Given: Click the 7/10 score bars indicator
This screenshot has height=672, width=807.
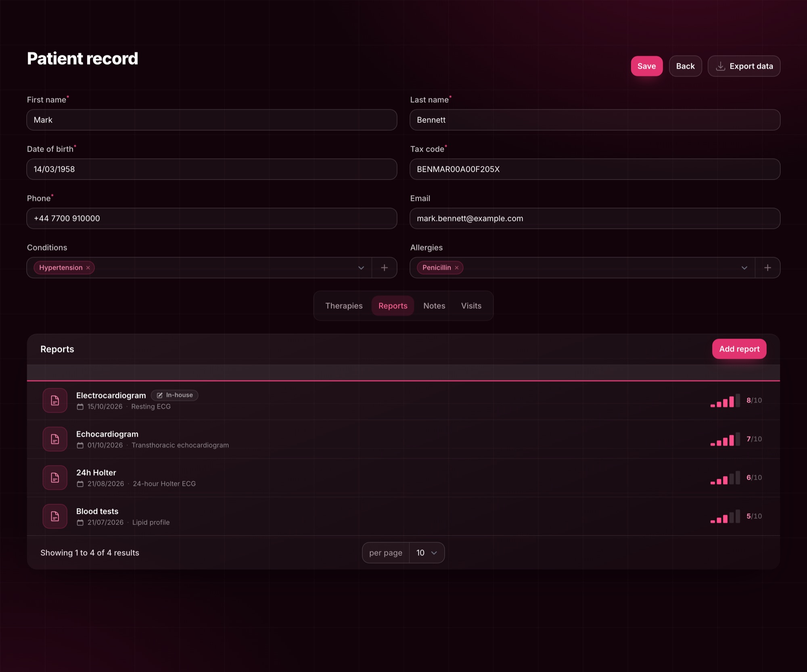Looking at the screenshot, I should click(x=725, y=439).
